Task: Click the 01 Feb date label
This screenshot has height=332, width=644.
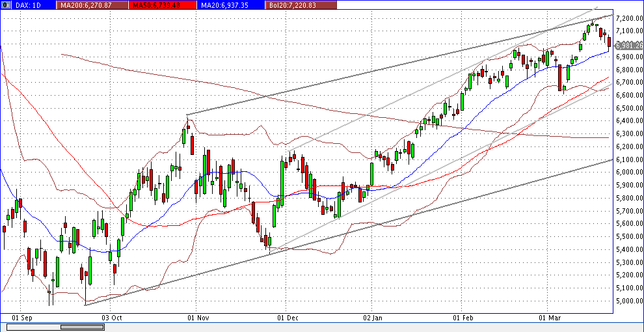Action: 463,318
